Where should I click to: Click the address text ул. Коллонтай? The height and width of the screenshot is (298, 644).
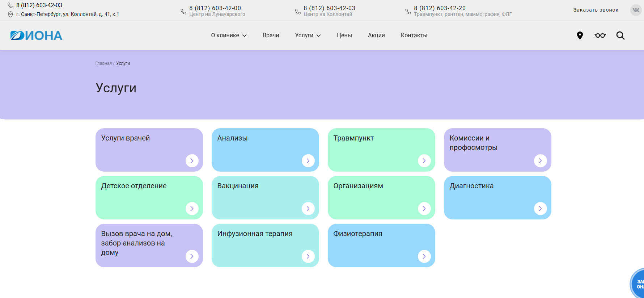pos(68,14)
